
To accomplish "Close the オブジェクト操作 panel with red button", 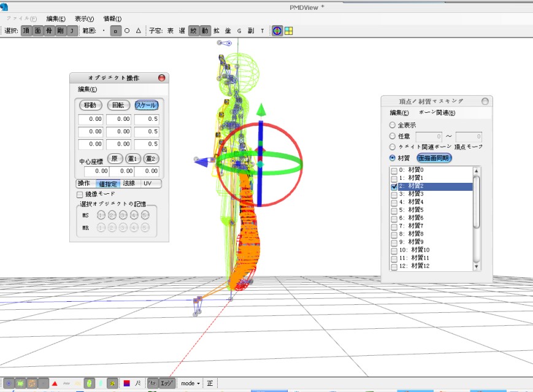I will 162,78.
